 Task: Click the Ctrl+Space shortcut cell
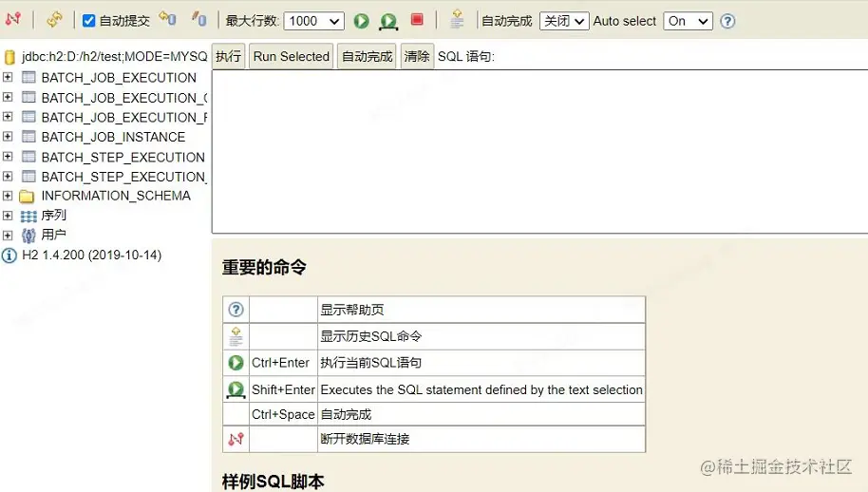[x=283, y=414]
